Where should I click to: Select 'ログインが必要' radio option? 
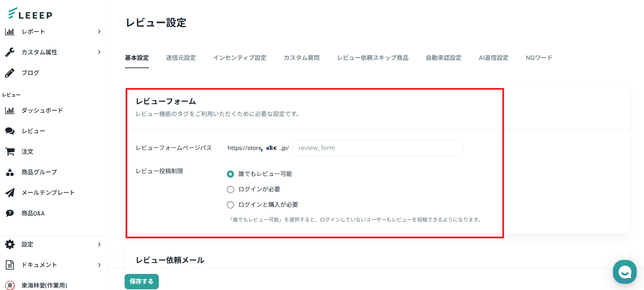[x=231, y=189]
